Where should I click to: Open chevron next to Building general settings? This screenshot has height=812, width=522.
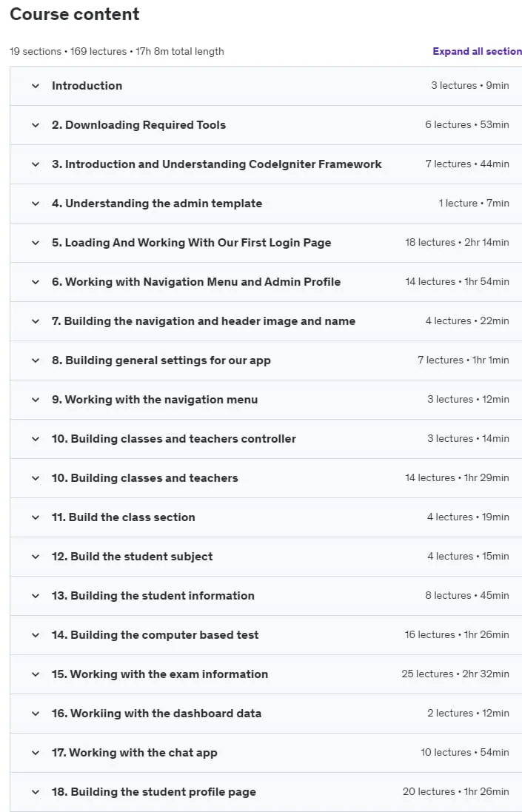pos(36,360)
